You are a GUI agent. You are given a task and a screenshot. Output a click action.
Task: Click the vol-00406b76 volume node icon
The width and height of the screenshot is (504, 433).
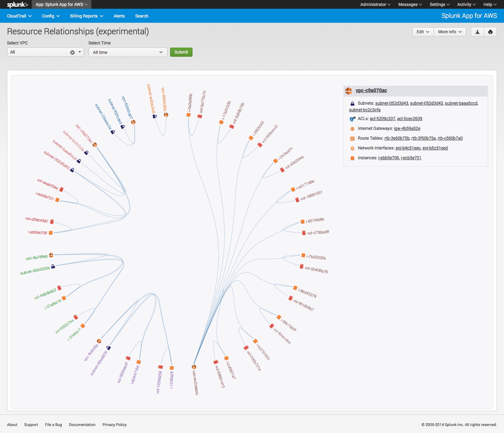tap(301, 266)
